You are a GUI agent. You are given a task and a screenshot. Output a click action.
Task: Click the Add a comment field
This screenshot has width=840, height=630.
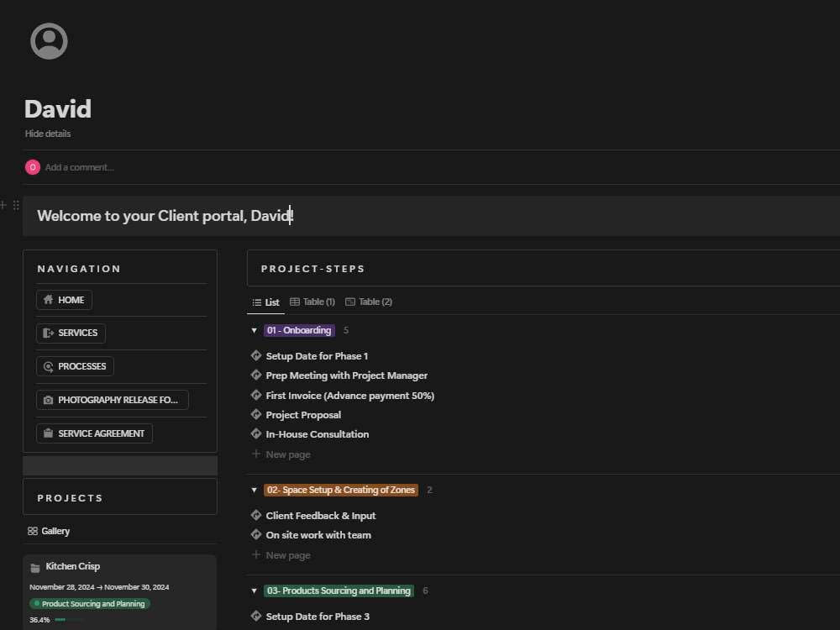click(79, 167)
